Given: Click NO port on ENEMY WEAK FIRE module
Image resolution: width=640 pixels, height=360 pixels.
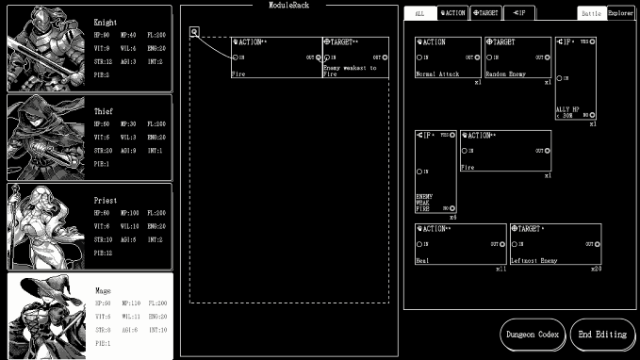Looking at the screenshot, I should pos(452,208).
